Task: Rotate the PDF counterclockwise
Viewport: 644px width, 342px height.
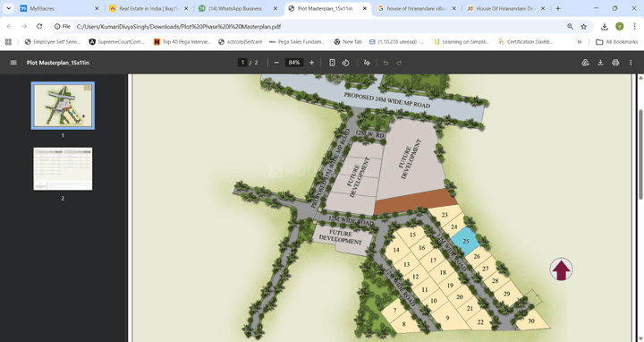Action: [x=346, y=63]
